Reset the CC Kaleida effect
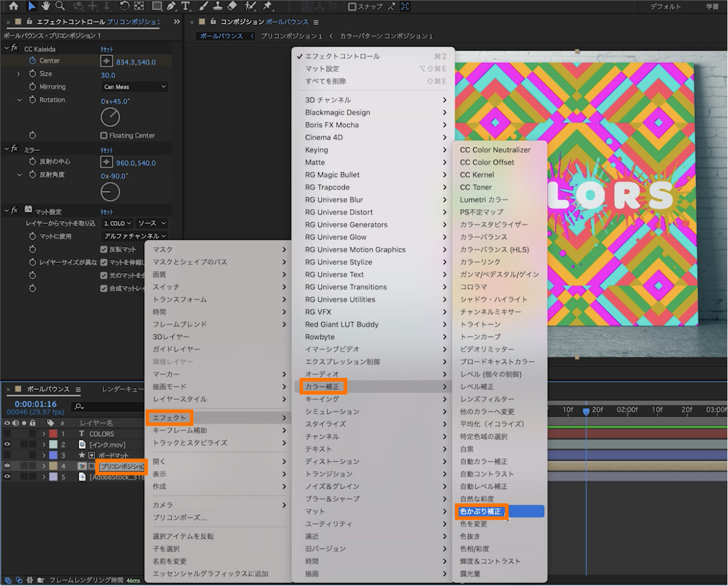 pyautogui.click(x=107, y=49)
